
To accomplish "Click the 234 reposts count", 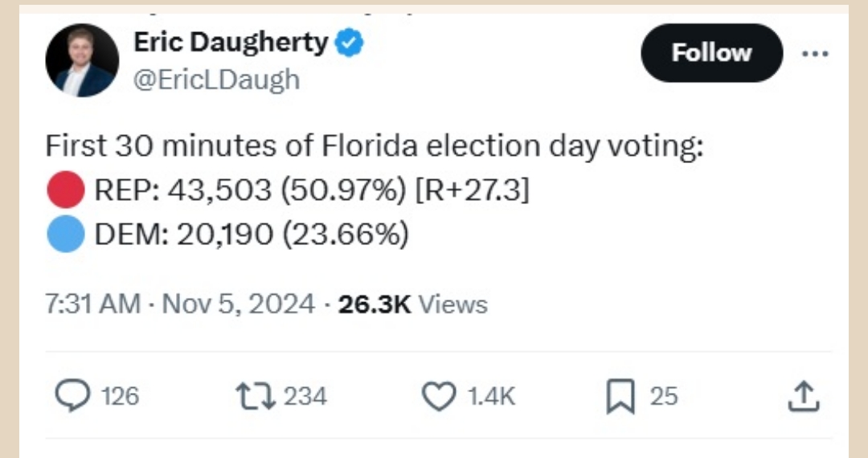I will (305, 396).
